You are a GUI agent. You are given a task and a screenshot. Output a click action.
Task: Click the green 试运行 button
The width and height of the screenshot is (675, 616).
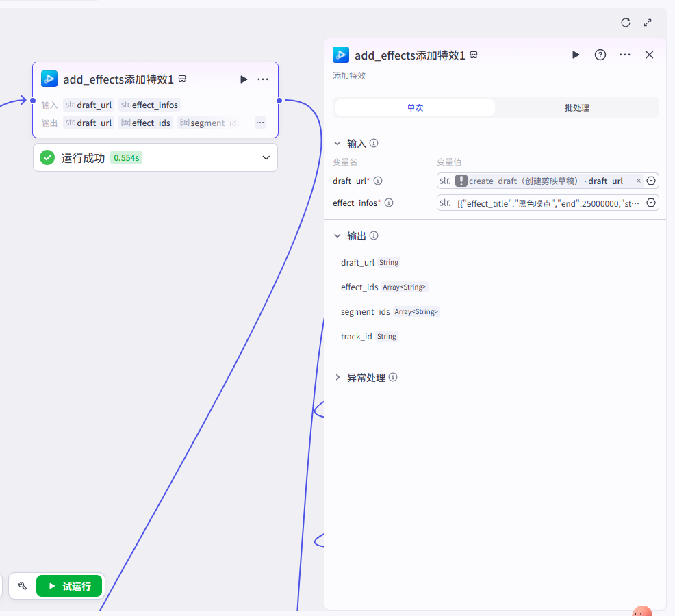click(x=69, y=586)
